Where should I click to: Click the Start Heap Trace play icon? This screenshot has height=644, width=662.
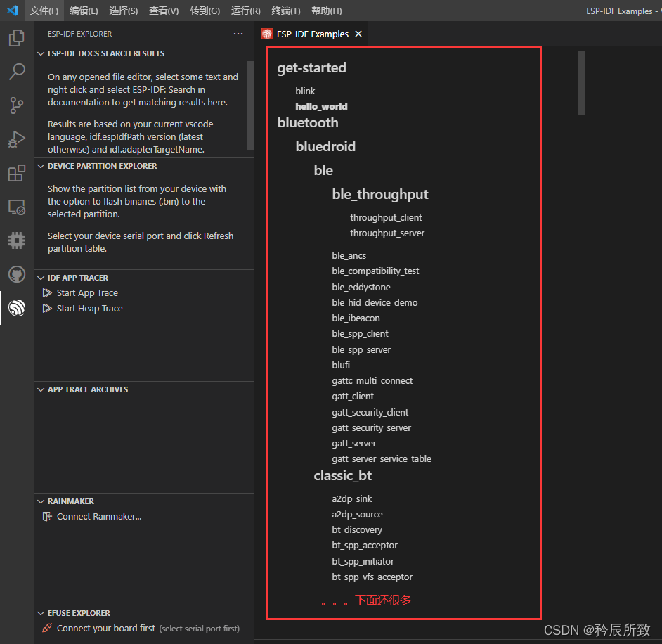47,308
